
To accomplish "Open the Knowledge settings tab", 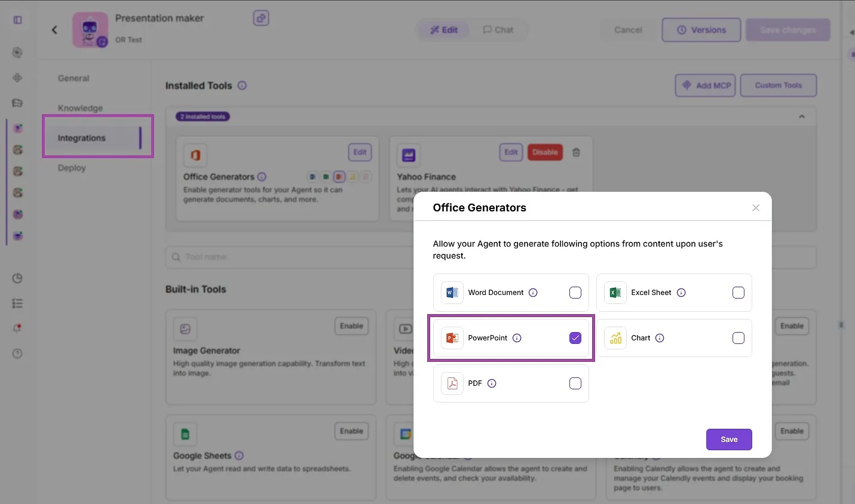I will pyautogui.click(x=80, y=108).
